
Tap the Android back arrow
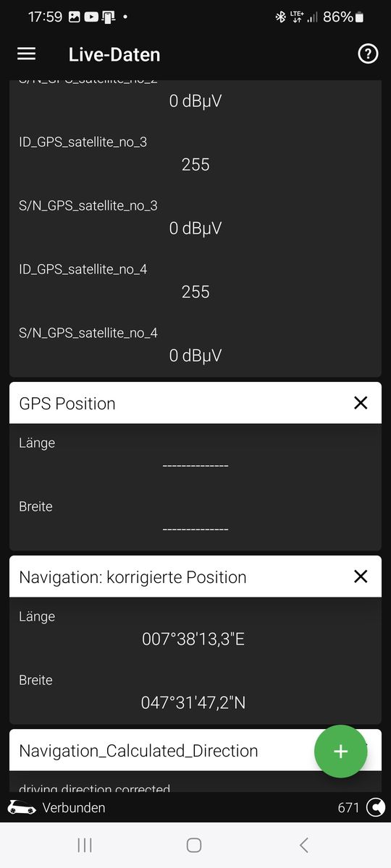(x=304, y=845)
